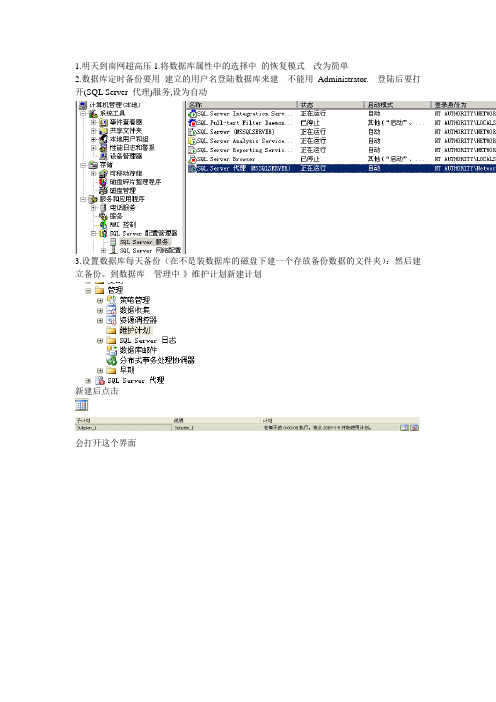The height and width of the screenshot is (702, 496).
Task: Click the 存储 storage icon
Action: [93, 165]
